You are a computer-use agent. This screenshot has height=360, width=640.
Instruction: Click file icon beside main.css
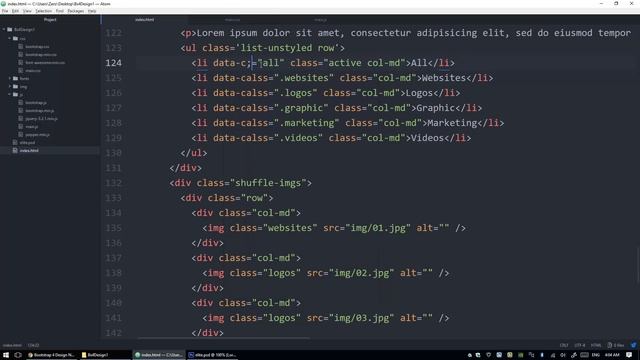tap(21, 70)
